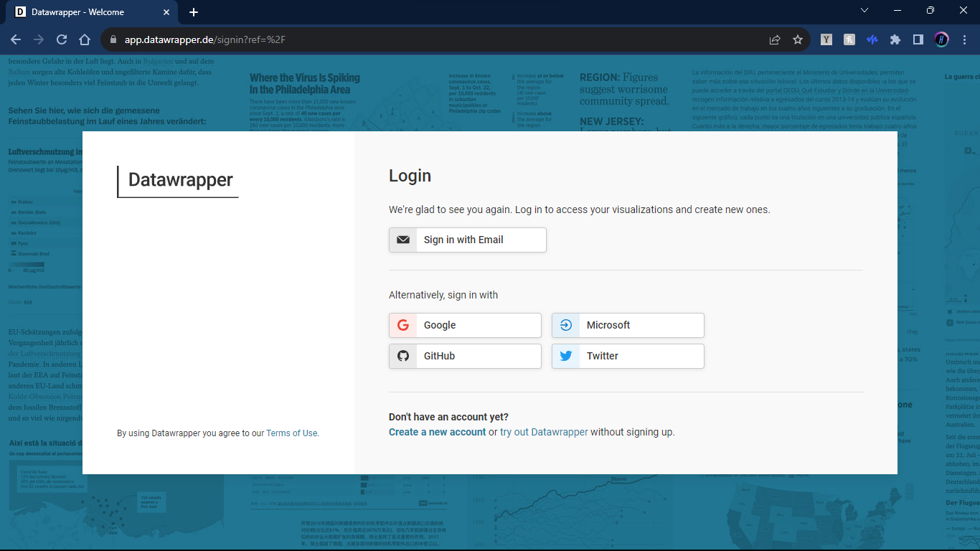Click the Twitter bird icon

click(x=566, y=356)
